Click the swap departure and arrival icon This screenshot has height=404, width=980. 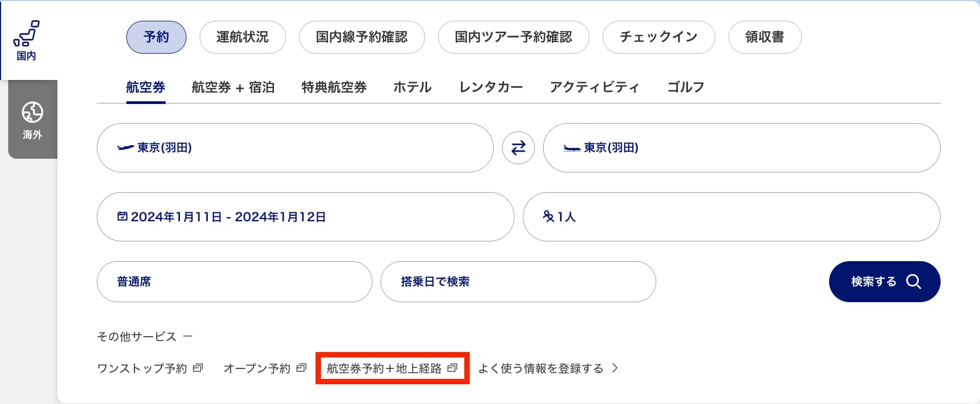518,148
